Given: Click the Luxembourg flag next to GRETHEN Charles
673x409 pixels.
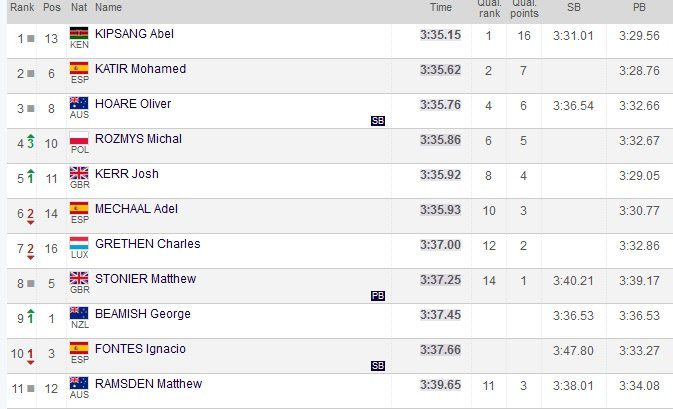Looking at the screenshot, I should coord(79,243).
